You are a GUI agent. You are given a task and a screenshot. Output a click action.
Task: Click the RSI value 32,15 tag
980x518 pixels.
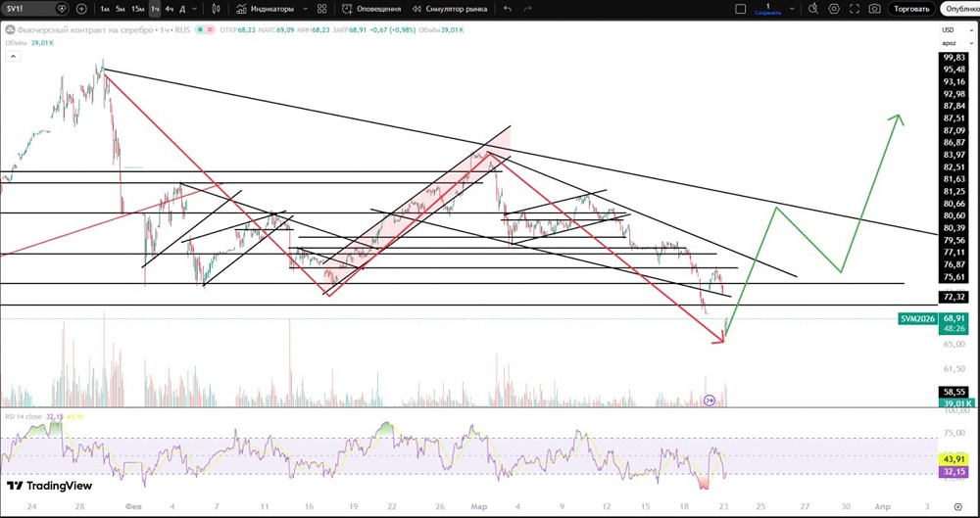pyautogui.click(x=953, y=472)
